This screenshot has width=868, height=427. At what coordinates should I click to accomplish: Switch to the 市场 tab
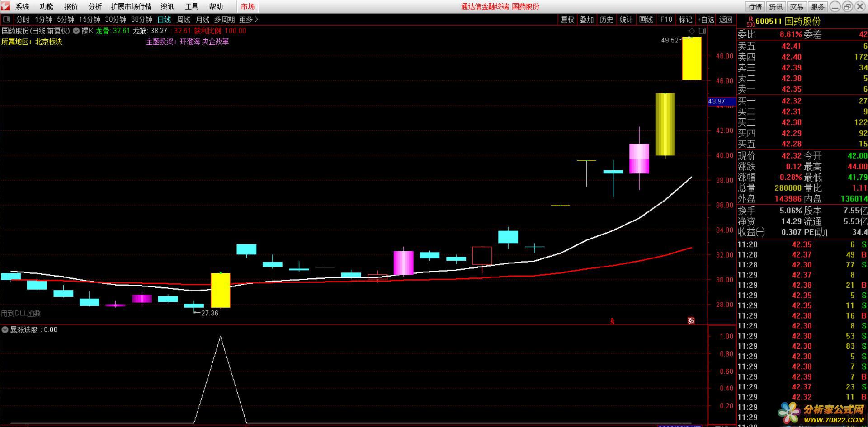coord(248,6)
